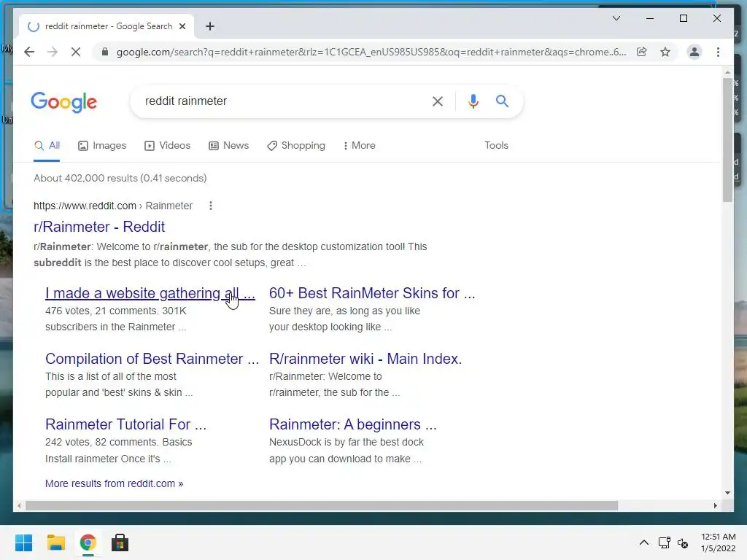
Task: Click the horizontal scrollbar thumb
Action: [x=322, y=506]
